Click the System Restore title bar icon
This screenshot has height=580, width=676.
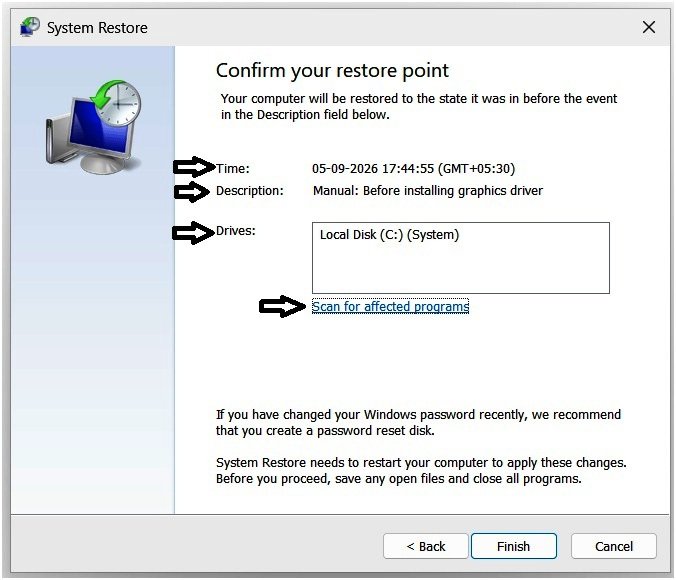(30, 27)
